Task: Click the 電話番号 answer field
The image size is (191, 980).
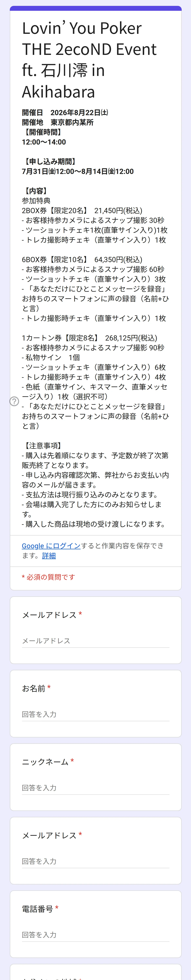Action: (x=95, y=935)
